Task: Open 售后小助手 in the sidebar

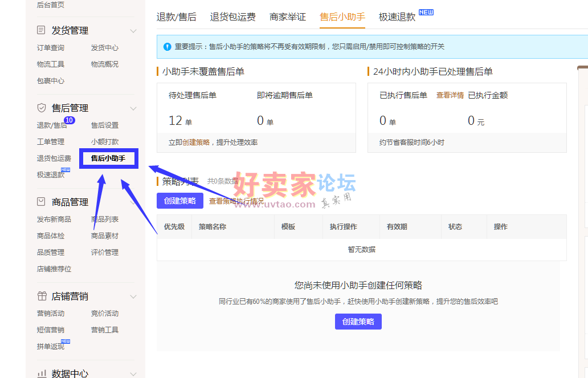Action: [x=108, y=158]
